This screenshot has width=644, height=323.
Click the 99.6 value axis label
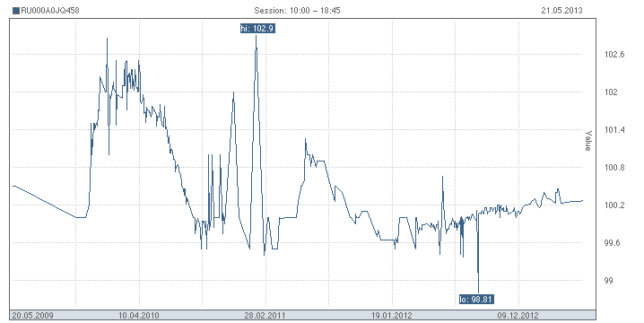click(613, 243)
